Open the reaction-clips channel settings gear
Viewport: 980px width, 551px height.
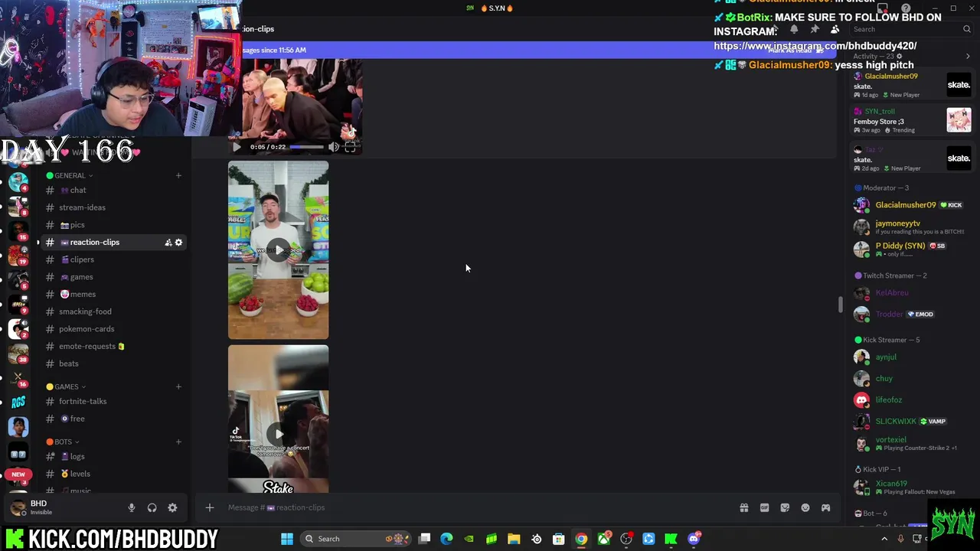click(178, 243)
